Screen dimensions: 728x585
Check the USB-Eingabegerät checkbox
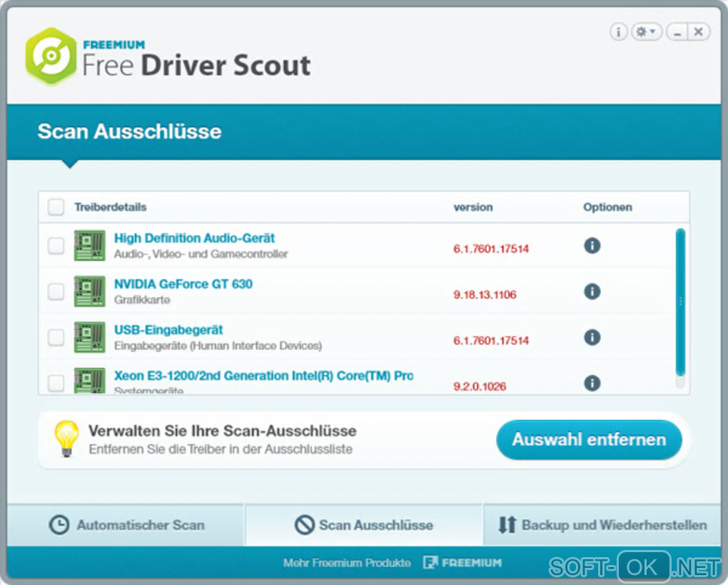pos(56,337)
